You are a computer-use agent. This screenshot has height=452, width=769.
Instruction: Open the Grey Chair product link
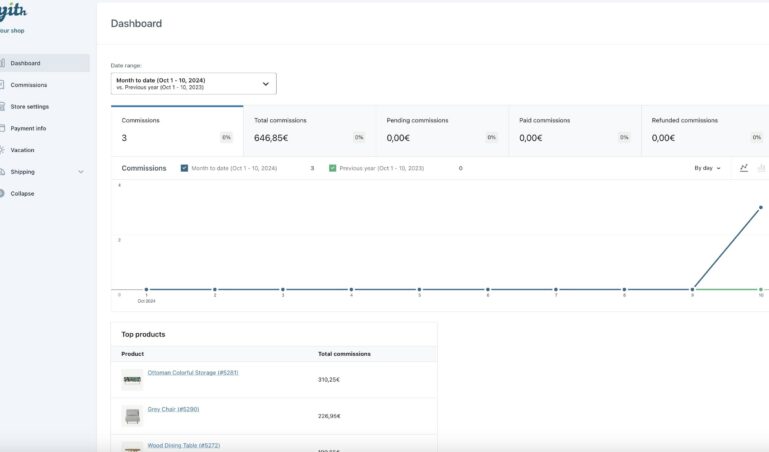173,408
